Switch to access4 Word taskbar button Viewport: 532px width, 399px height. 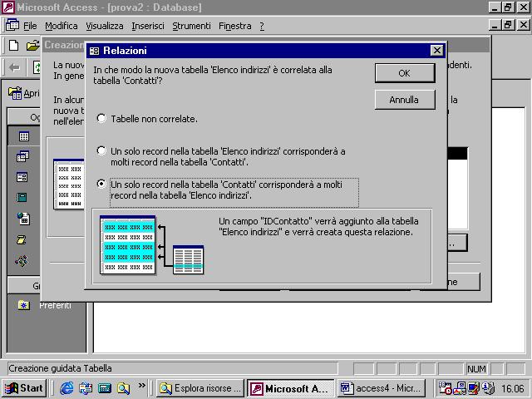382,388
